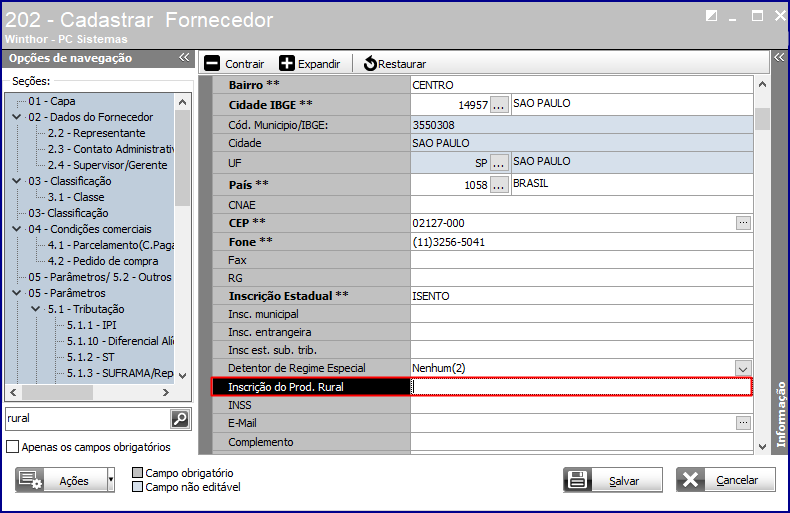Select 5.1.3 - SUFRAMA section

tap(120, 373)
